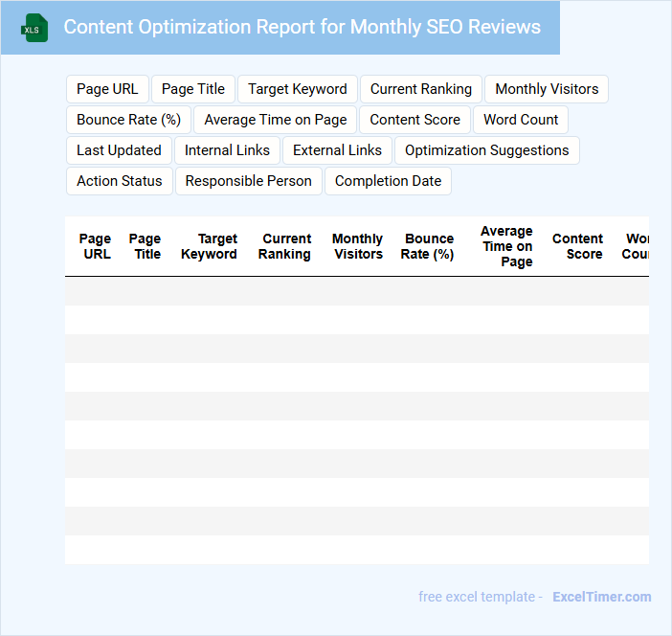Click the Responsible Person tag
This screenshot has width=672, height=636.
248,181
